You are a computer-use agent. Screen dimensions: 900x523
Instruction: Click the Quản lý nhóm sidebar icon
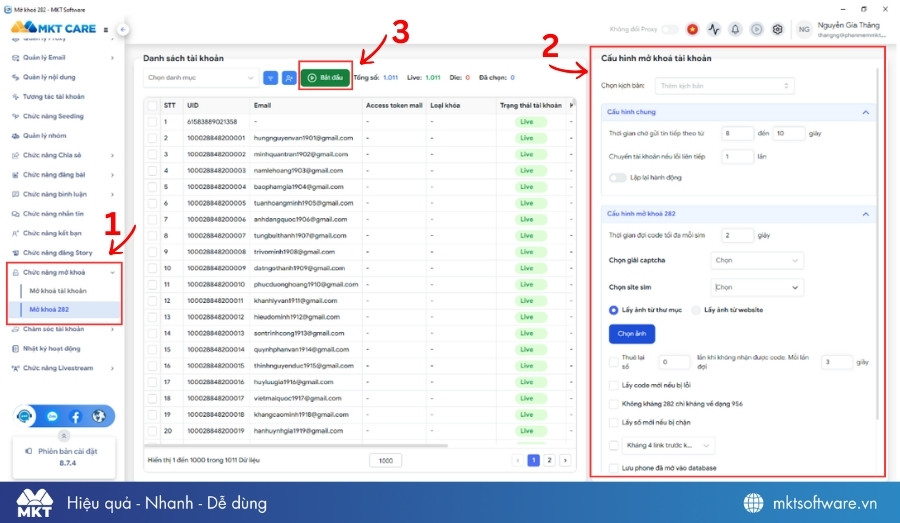click(x=15, y=136)
